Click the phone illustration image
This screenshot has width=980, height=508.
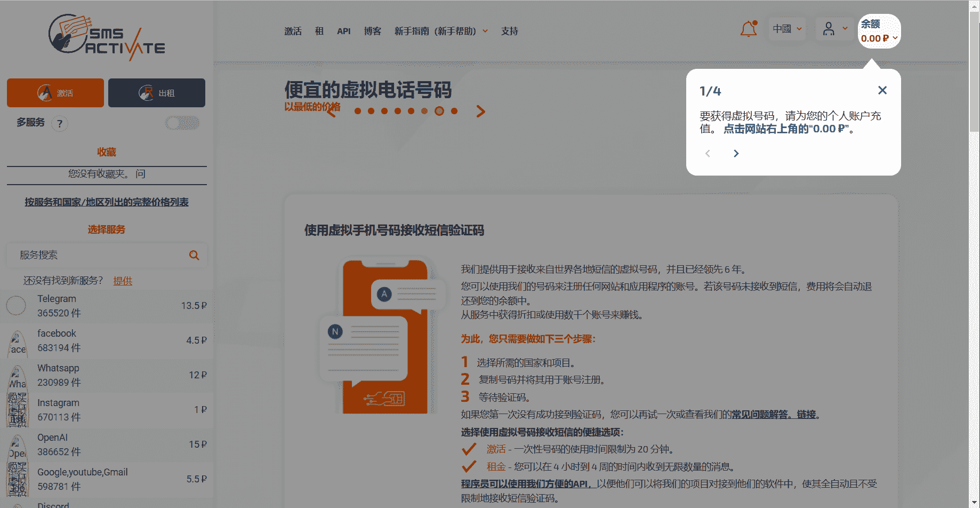(x=383, y=336)
